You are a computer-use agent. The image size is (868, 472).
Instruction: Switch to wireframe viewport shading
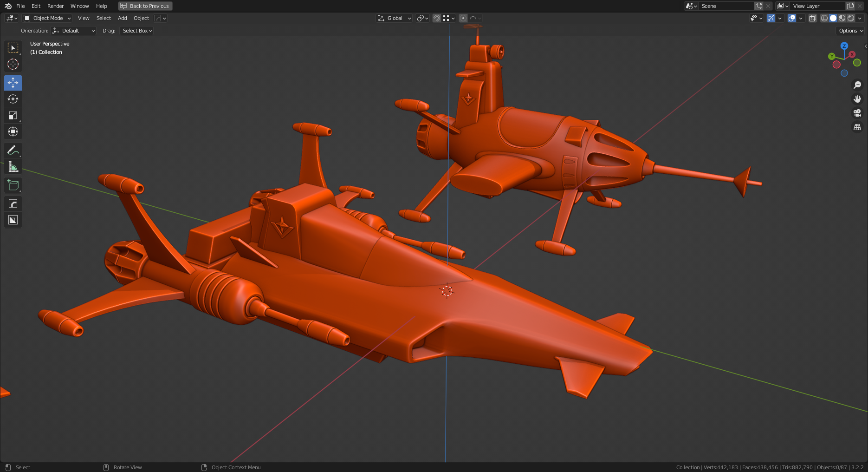click(x=824, y=18)
